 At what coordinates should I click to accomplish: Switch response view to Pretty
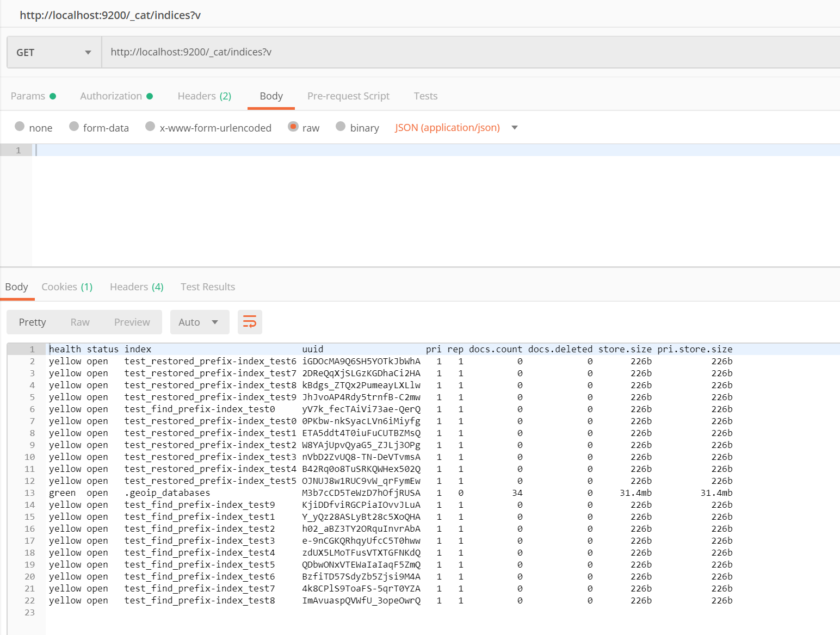pos(33,322)
